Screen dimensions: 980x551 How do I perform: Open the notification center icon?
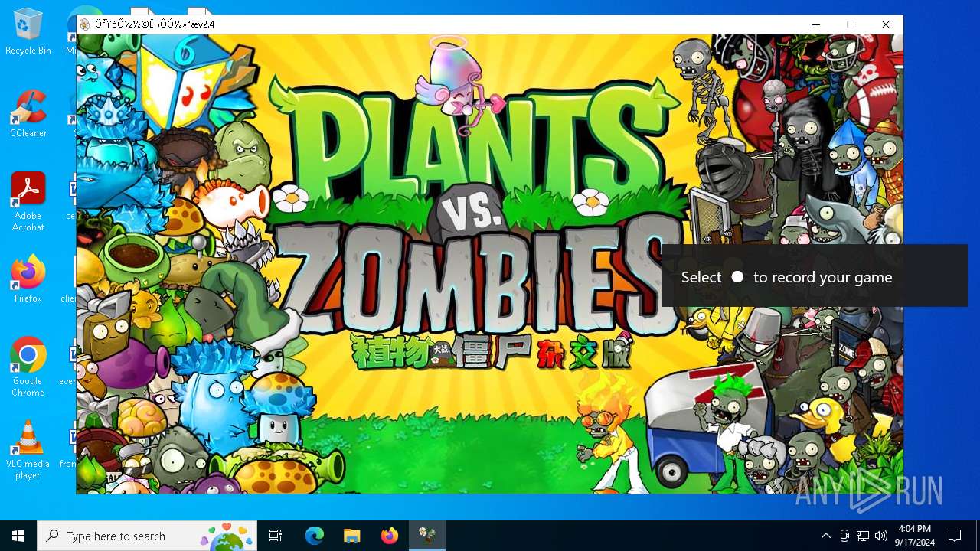(955, 536)
